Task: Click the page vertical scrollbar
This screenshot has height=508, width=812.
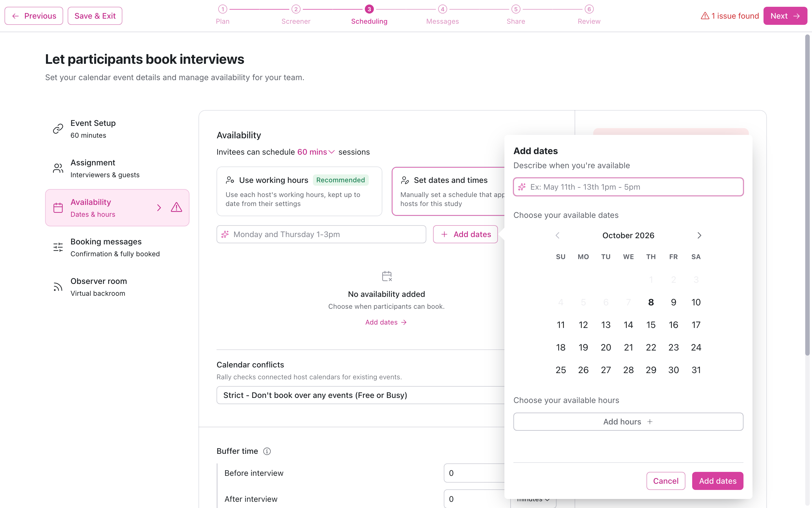Action: click(807, 195)
